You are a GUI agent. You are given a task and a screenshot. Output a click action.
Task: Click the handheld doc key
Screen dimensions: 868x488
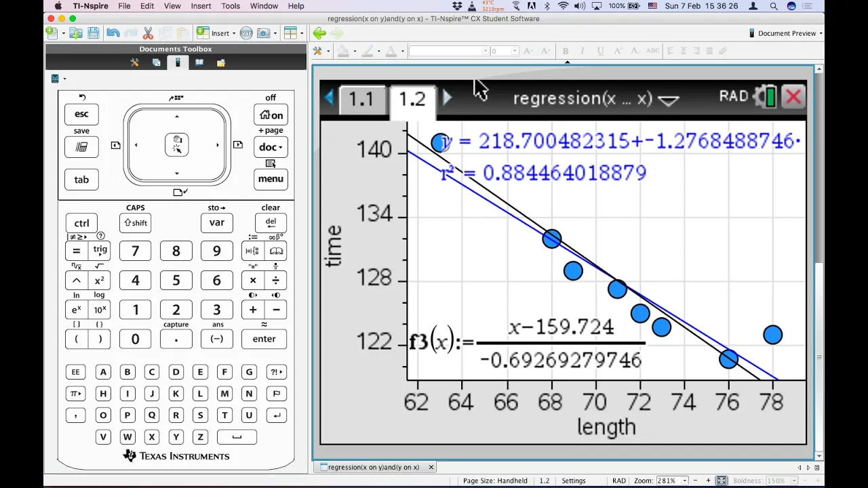pos(271,147)
